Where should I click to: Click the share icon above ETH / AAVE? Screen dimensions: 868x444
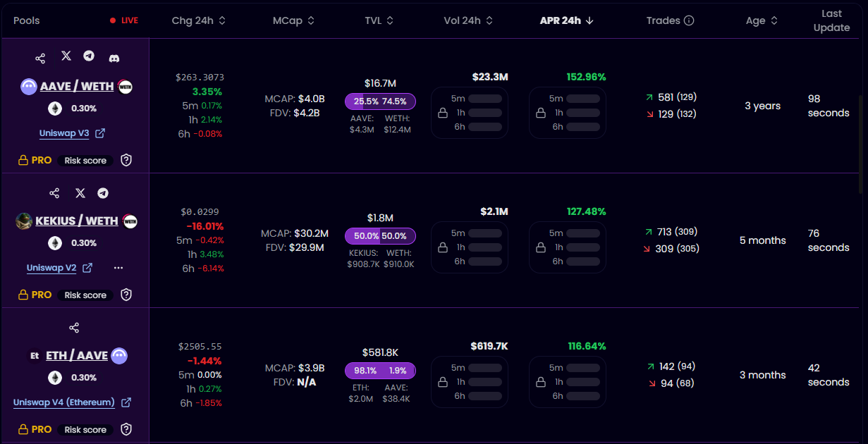click(74, 328)
